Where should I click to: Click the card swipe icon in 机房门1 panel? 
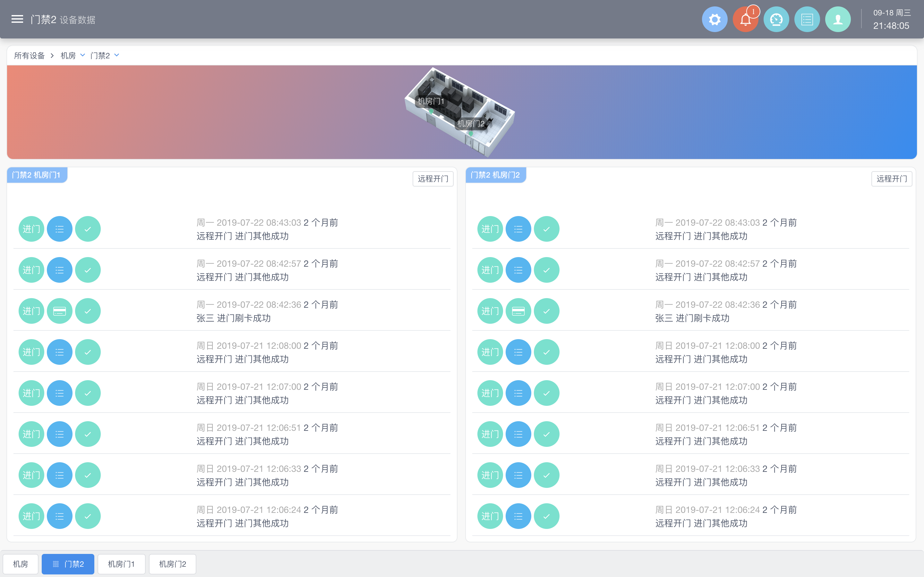[x=60, y=311]
